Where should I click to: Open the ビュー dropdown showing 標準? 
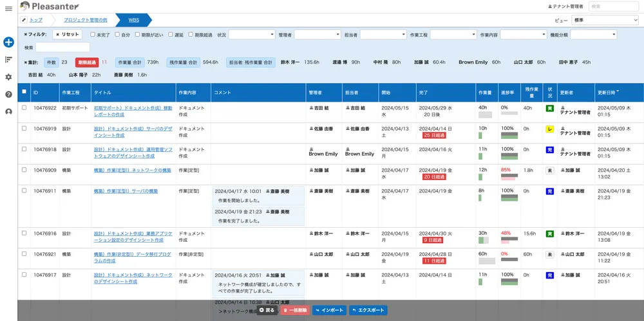(x=605, y=20)
